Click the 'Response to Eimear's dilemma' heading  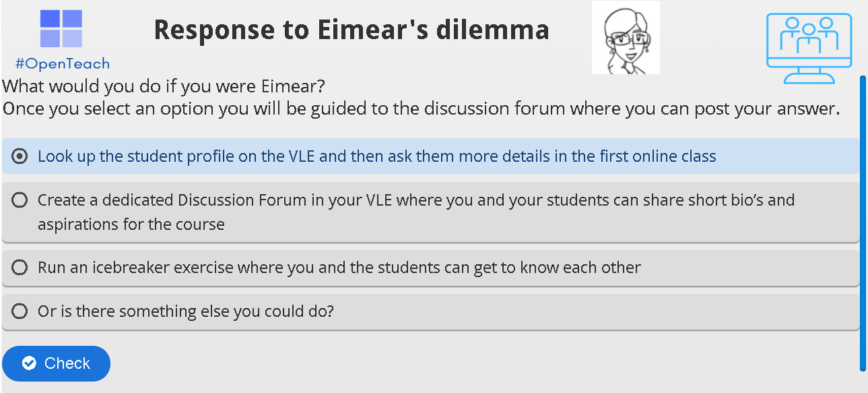[x=352, y=30]
